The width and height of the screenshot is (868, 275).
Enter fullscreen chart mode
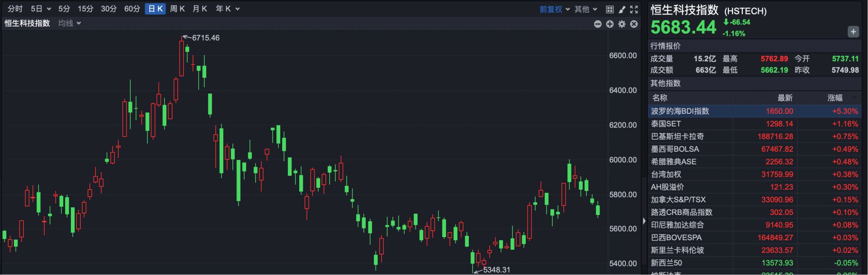pyautogui.click(x=634, y=9)
